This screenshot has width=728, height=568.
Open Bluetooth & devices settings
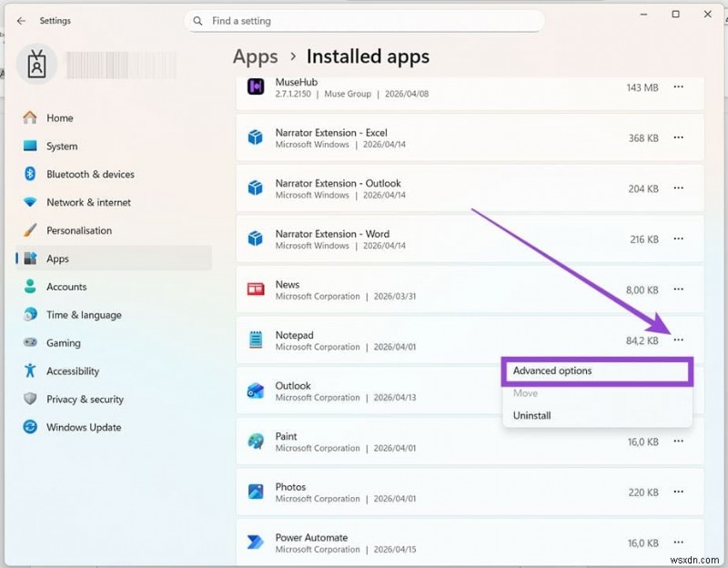[90, 174]
